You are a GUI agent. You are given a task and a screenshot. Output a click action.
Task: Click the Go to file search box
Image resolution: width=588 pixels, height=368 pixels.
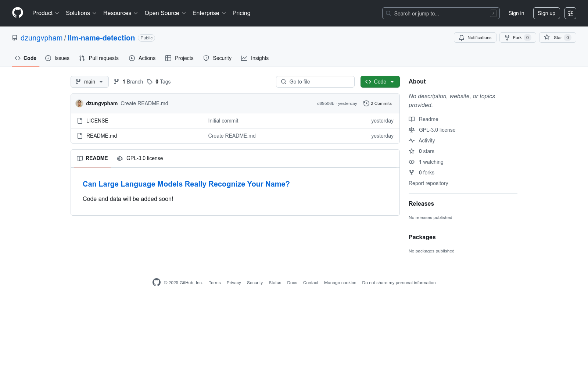coord(315,82)
